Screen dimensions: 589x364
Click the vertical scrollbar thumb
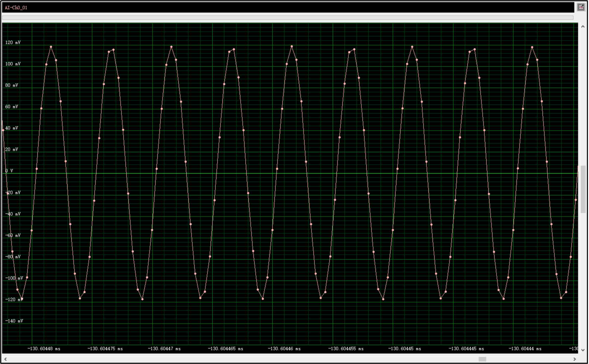[x=583, y=189]
